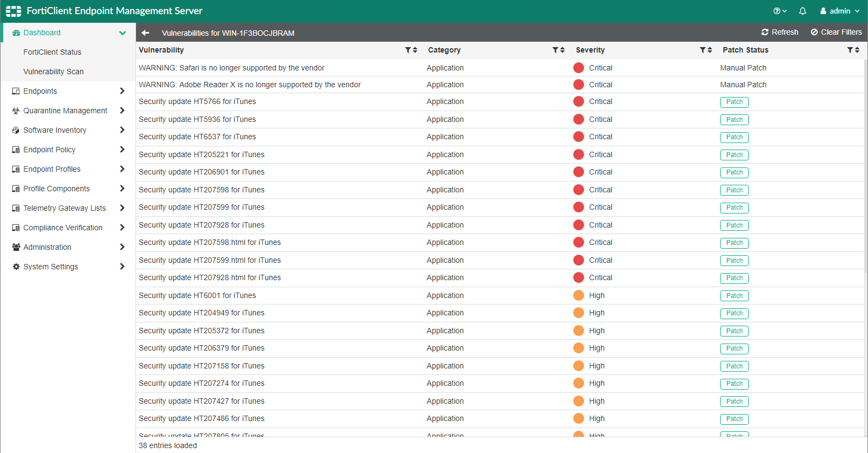Click the FortiClient logo icon
The height and width of the screenshot is (453, 868).
[14, 11]
